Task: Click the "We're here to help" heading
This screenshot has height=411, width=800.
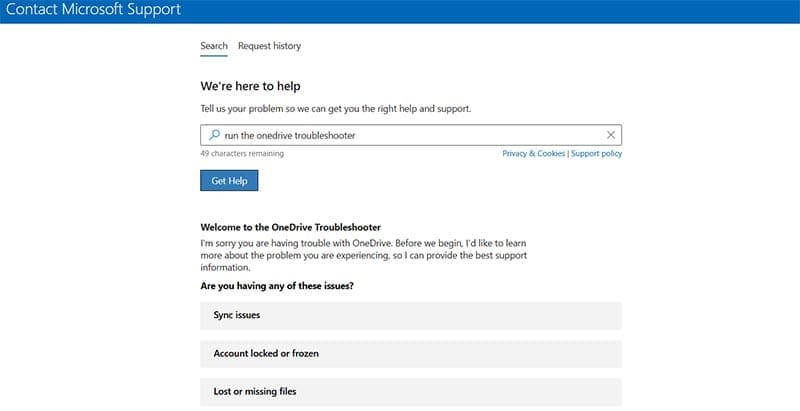Action: tap(251, 86)
